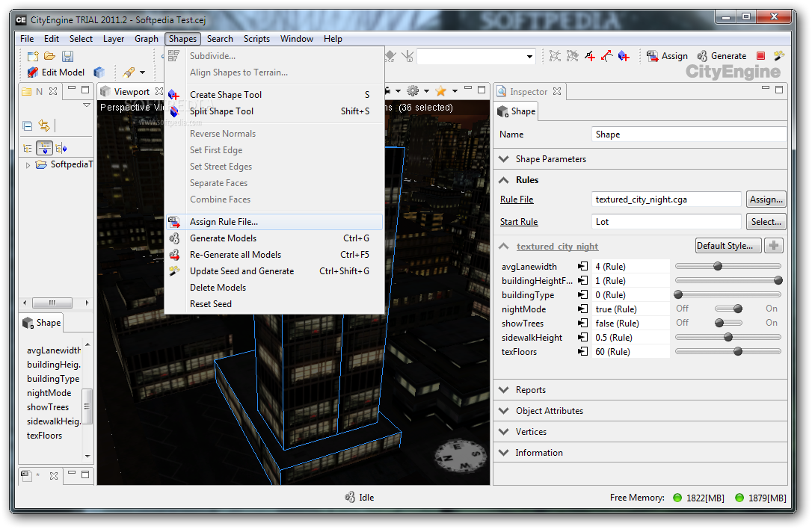
Task: Toggle the nightMode On/Off switch
Action: [728, 309]
